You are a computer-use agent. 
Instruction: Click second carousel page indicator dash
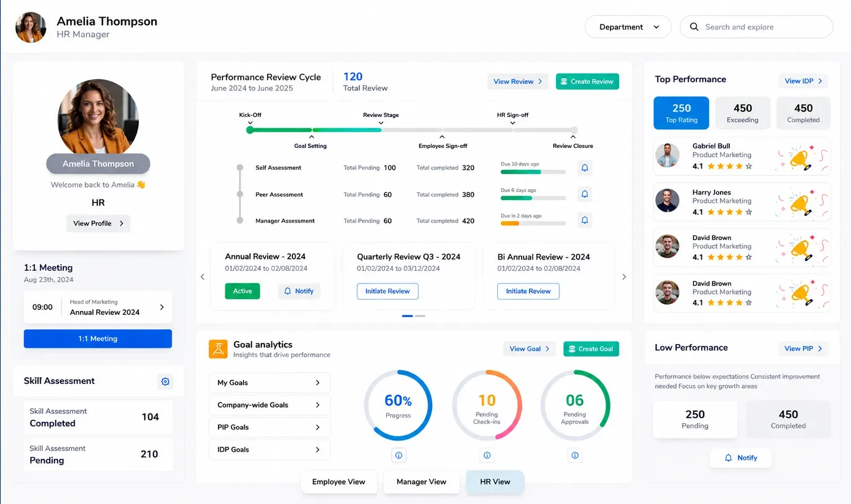coord(420,316)
